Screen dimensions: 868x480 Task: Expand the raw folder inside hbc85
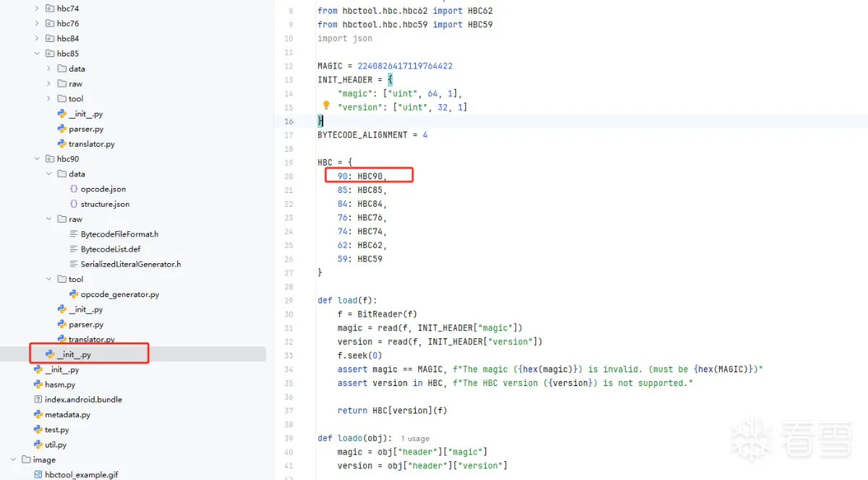pyautogui.click(x=49, y=84)
